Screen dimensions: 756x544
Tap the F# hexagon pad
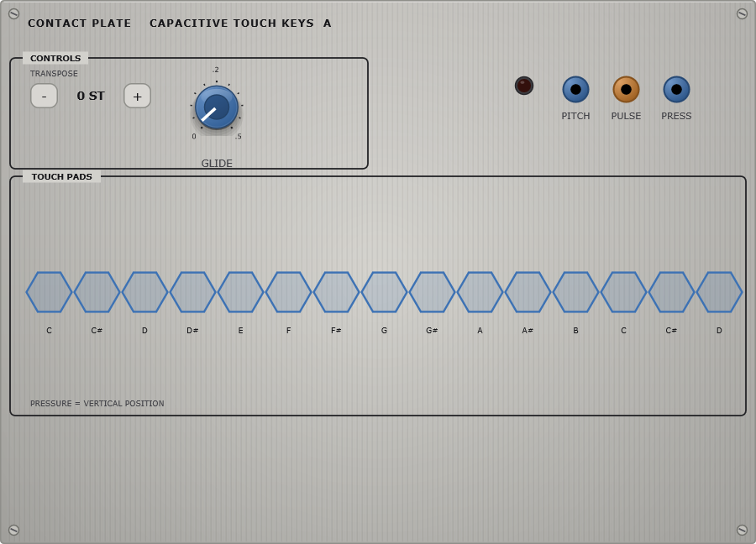pos(336,292)
